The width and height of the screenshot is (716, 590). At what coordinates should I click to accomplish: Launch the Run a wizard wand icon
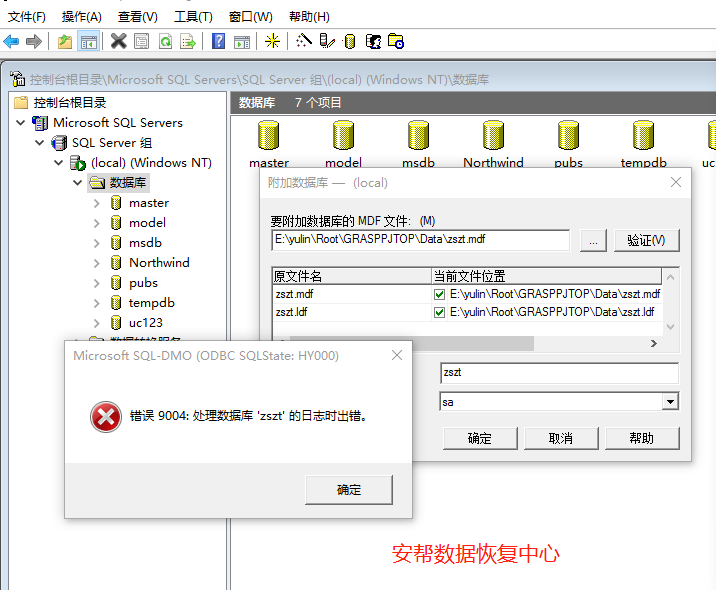(x=304, y=41)
